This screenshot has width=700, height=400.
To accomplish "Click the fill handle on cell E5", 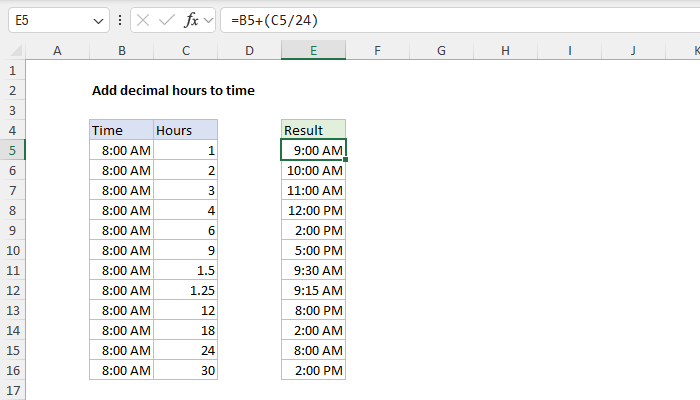I will click(346, 160).
